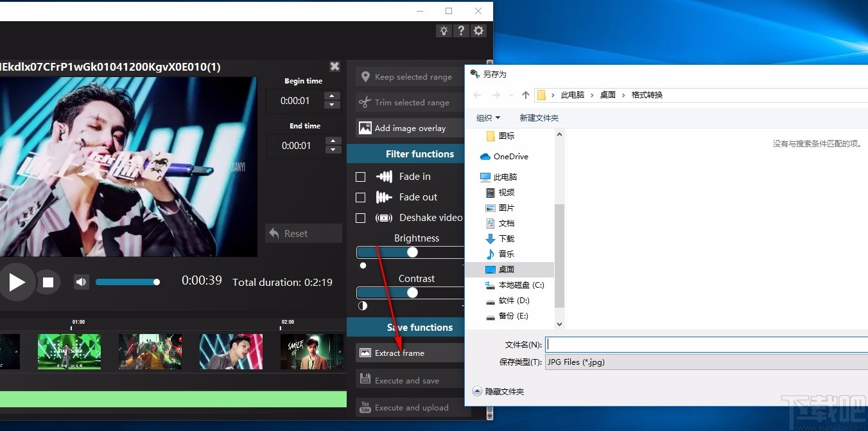Click the Trim selected range scissors icon
This screenshot has width=868, height=431.
(365, 102)
